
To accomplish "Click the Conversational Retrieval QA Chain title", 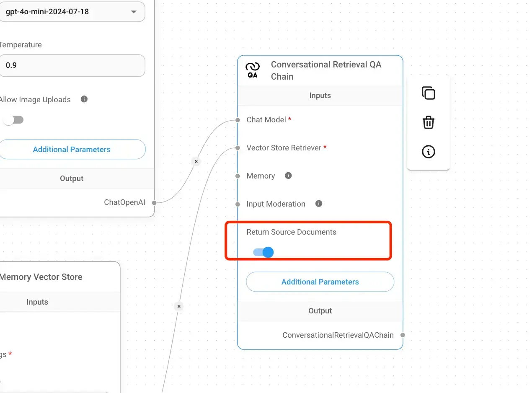I will point(326,70).
